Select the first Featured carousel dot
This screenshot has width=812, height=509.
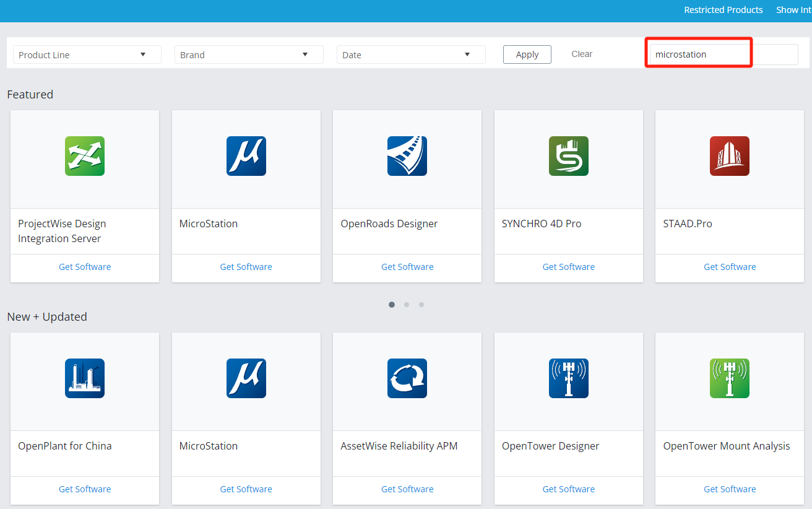(x=392, y=305)
